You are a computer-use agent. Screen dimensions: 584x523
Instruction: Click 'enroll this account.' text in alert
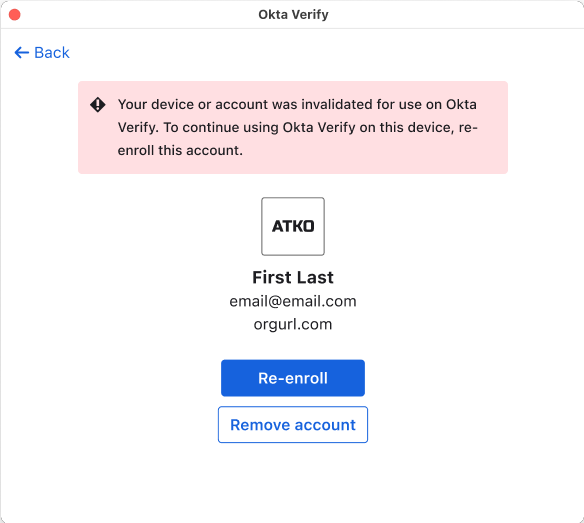[180, 150]
